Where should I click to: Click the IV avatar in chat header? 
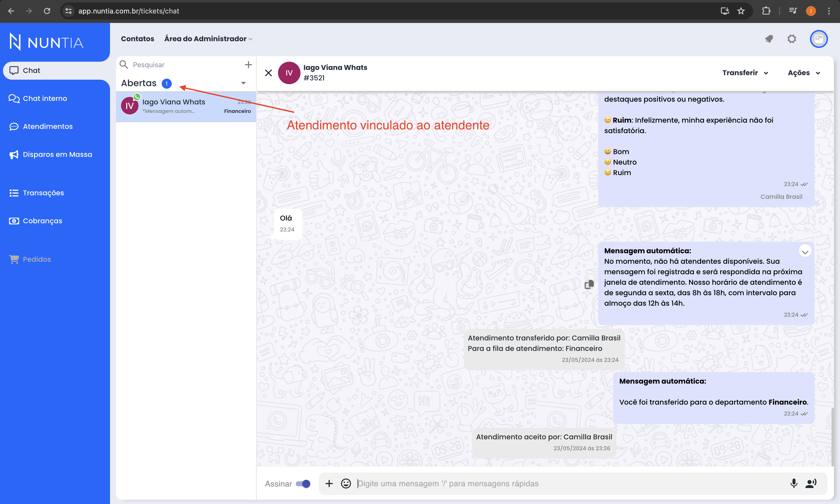[289, 73]
